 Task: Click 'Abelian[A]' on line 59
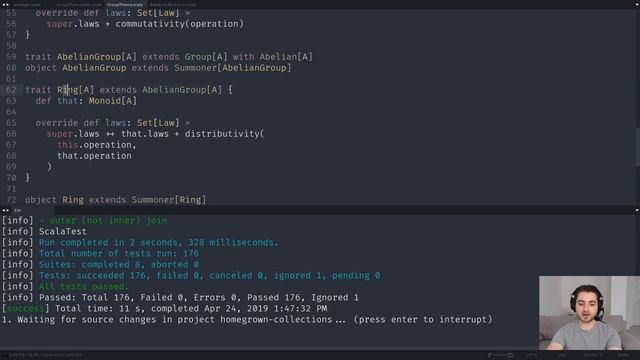point(286,57)
